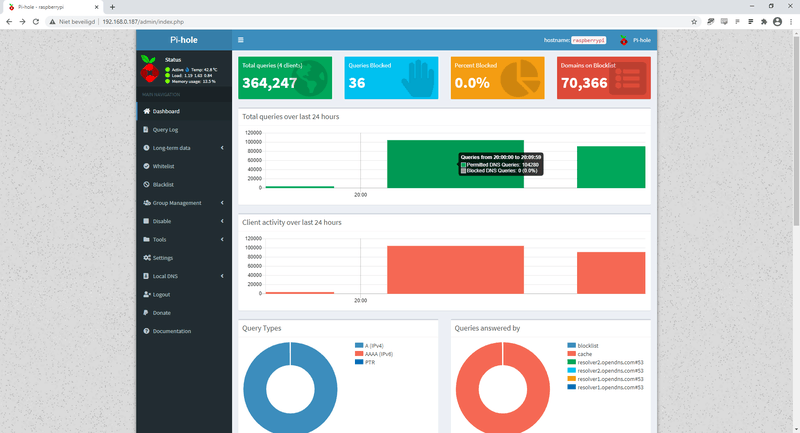Viewport: 800px width, 433px height.
Task: Click the Settings gears icon
Action: (147, 258)
